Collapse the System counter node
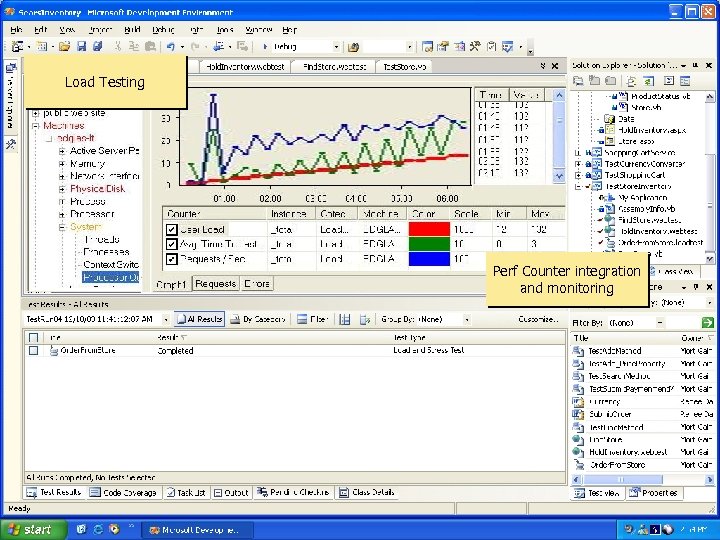Screen dimensions: 720x540 (x=62, y=227)
